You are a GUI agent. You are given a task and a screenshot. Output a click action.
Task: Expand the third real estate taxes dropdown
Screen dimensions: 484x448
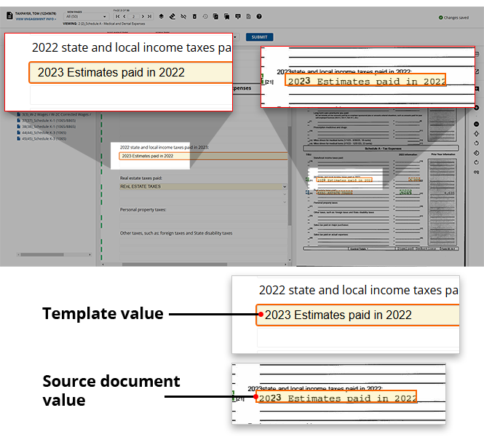click(285, 202)
